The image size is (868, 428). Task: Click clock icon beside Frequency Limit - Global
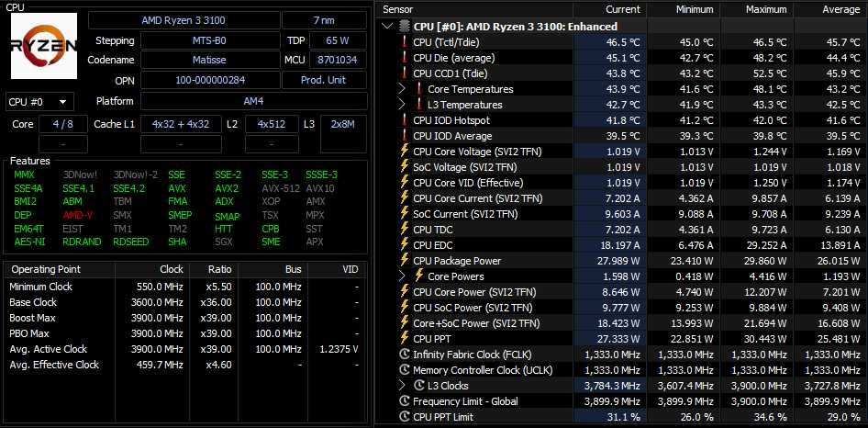(404, 400)
